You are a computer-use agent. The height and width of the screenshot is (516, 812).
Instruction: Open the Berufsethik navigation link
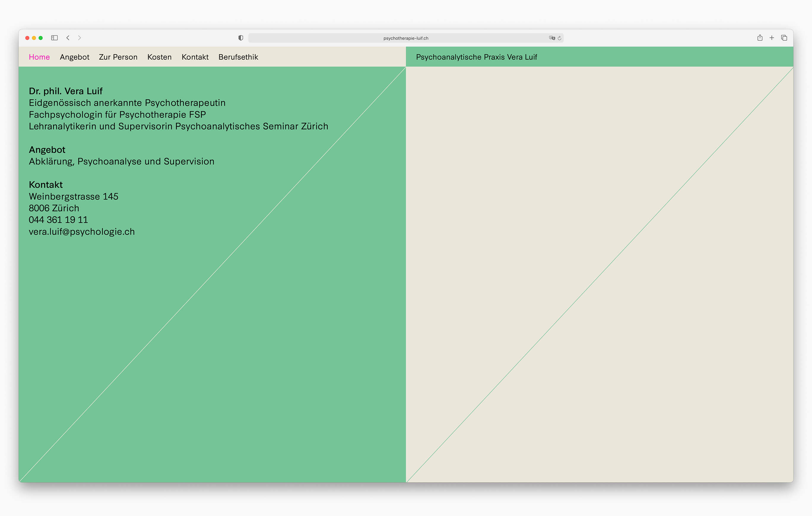tap(238, 57)
